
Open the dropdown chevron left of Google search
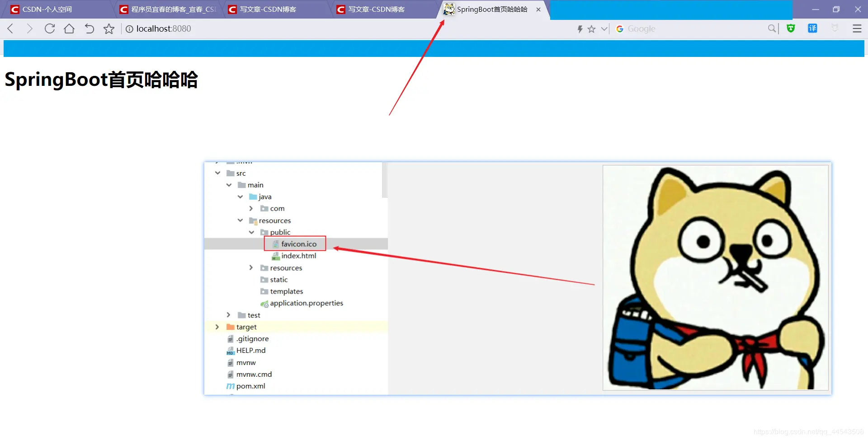coord(604,29)
